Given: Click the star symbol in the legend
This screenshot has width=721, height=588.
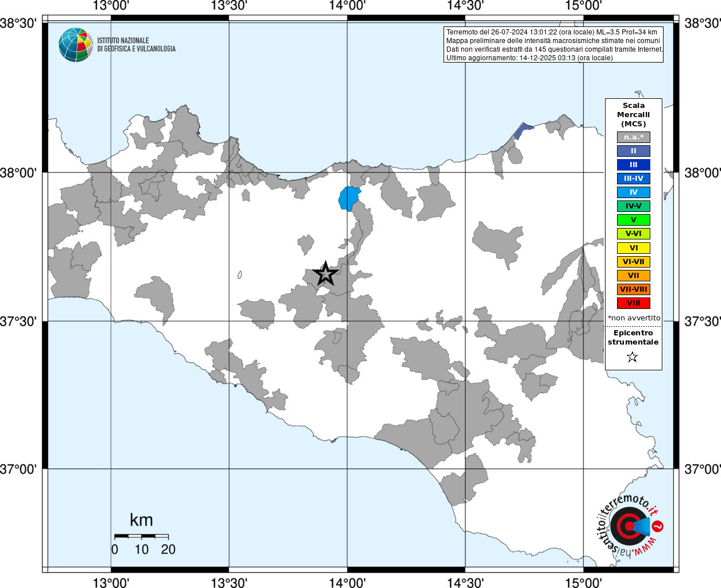Looking at the screenshot, I should tap(633, 357).
